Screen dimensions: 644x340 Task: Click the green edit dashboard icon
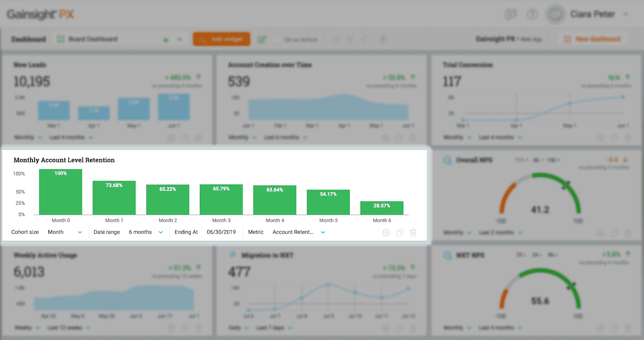(x=262, y=39)
